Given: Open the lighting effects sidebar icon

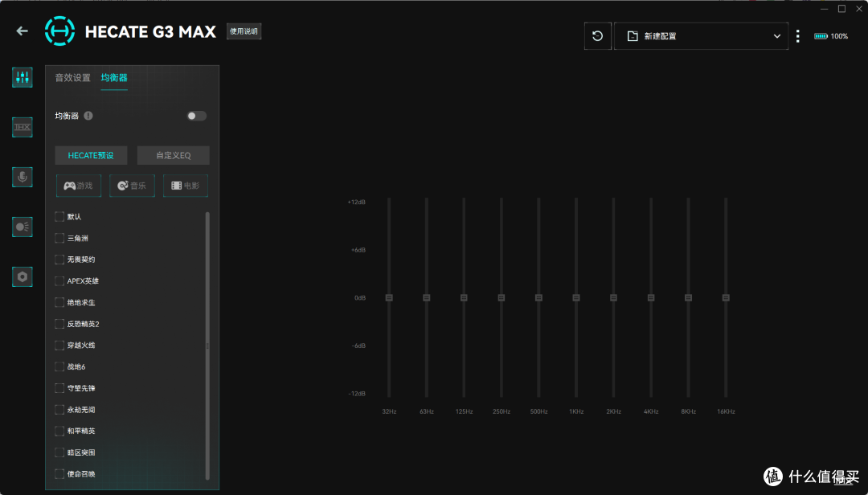Looking at the screenshot, I should pyautogui.click(x=23, y=227).
